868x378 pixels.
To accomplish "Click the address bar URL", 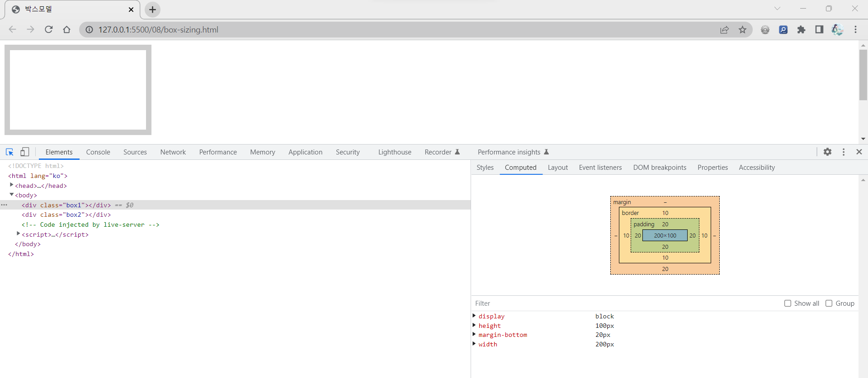I will pos(158,29).
